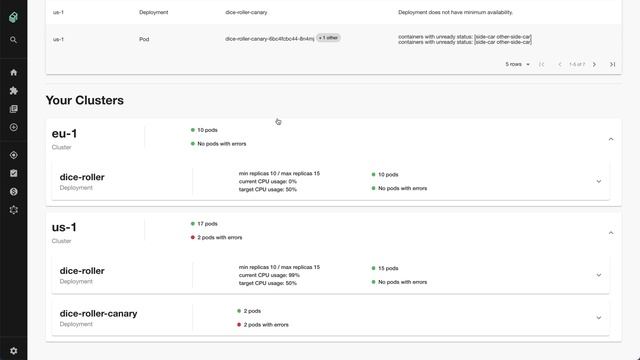Select the dice-roller-canary-6bc4fcbc44 pod name
The height and width of the screenshot is (360, 640).
pos(269,39)
